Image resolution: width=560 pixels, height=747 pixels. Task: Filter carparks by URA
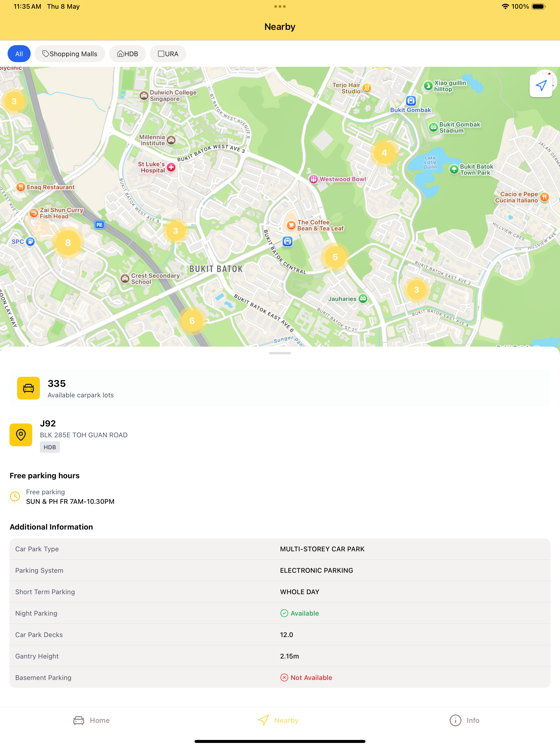click(x=168, y=54)
